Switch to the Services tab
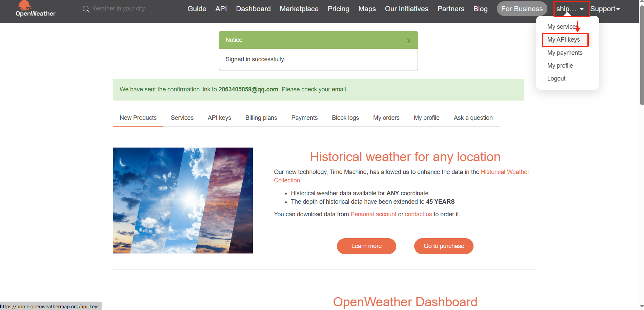This screenshot has height=310, width=644. pos(182,118)
